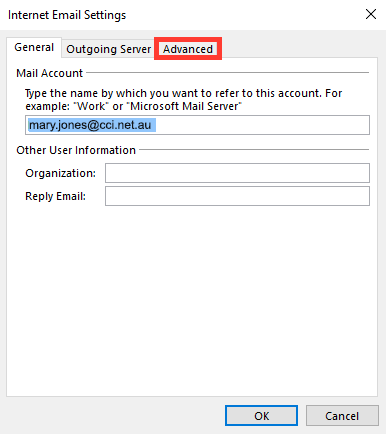Click the "Type the name by which" instruction line
Image resolution: width=386 pixels, height=434 pixels.
click(x=184, y=93)
